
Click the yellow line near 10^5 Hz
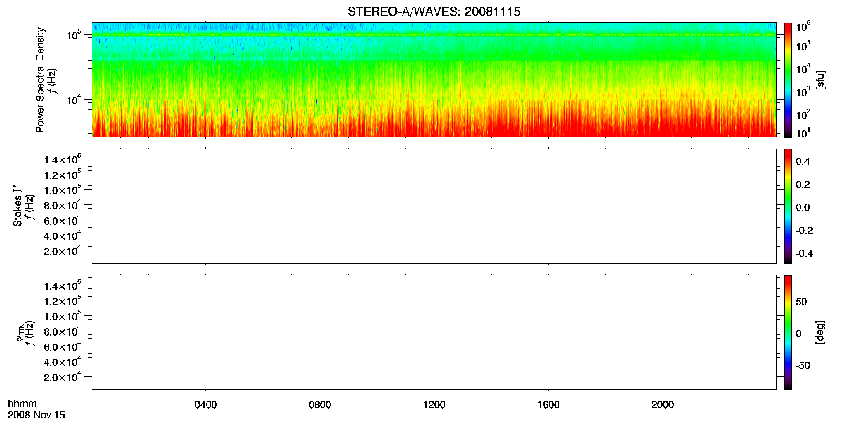click(434, 35)
